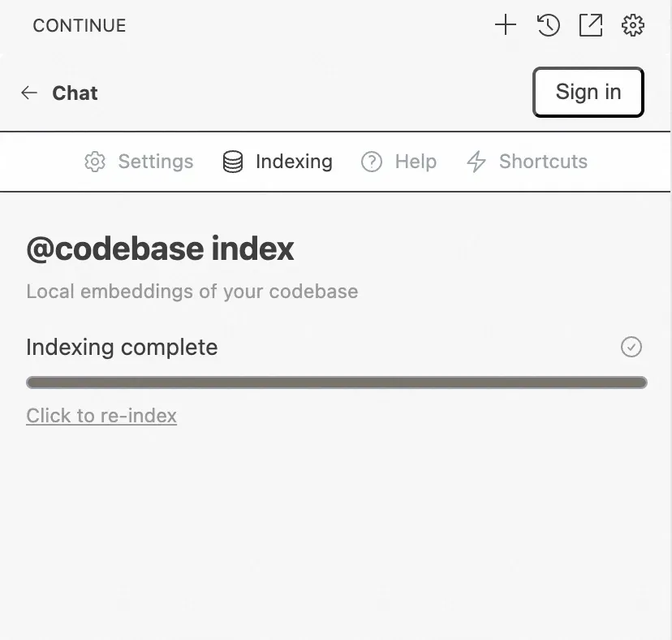
Task: Go to the Shortcuts tab
Action: click(543, 162)
